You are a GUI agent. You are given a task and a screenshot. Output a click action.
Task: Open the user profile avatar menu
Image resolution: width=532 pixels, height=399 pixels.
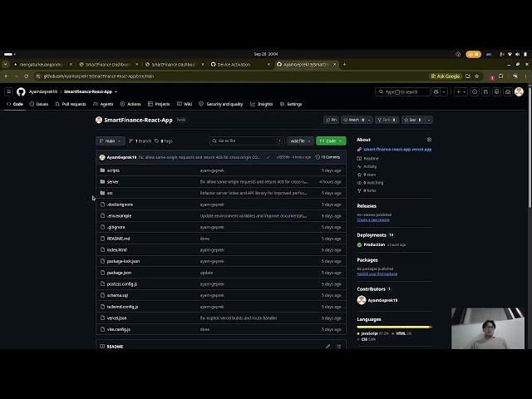tap(519, 91)
